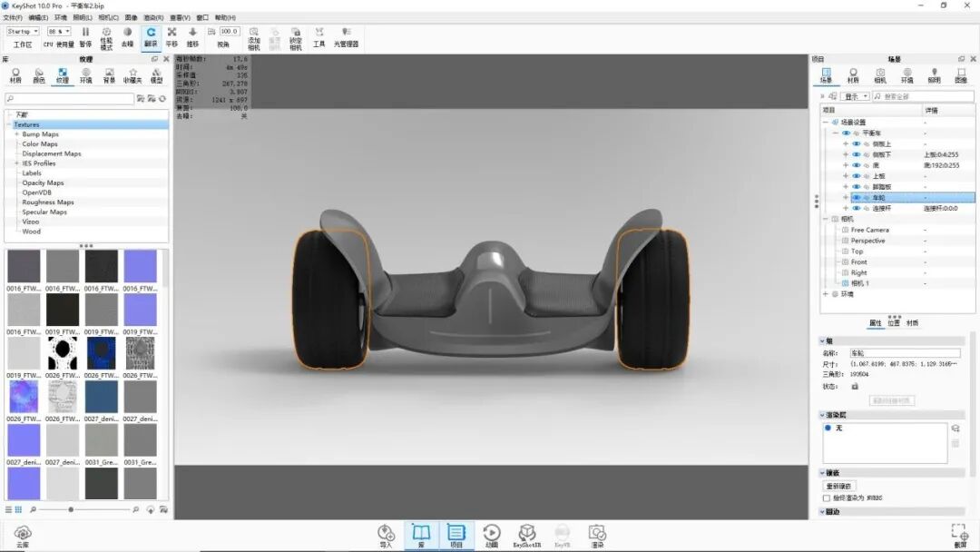This screenshot has width=980, height=552.
Task: Open the Light Manager (光管理器)
Action: click(346, 37)
